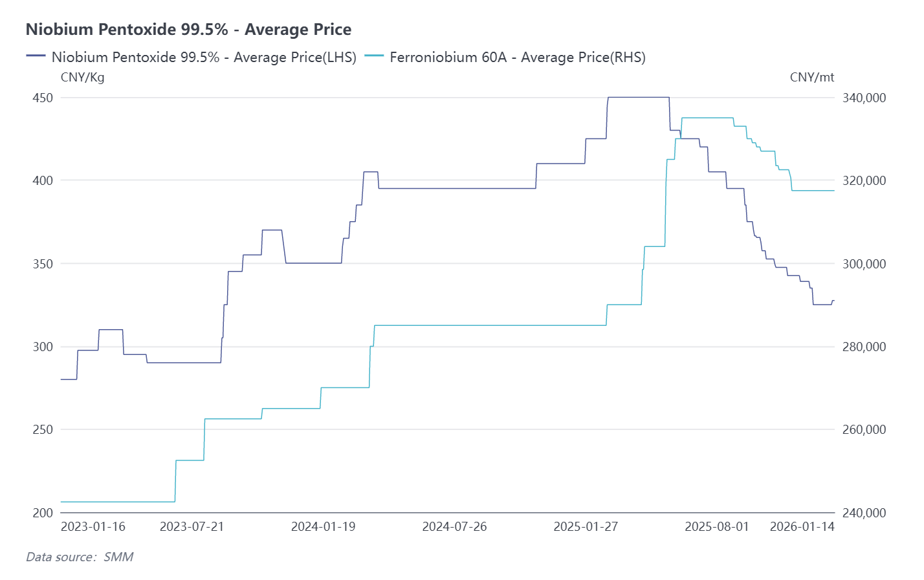Toggle Niobium Pentoxide 99.5% legend series
Viewport: 924px width, 580px height.
click(x=204, y=57)
